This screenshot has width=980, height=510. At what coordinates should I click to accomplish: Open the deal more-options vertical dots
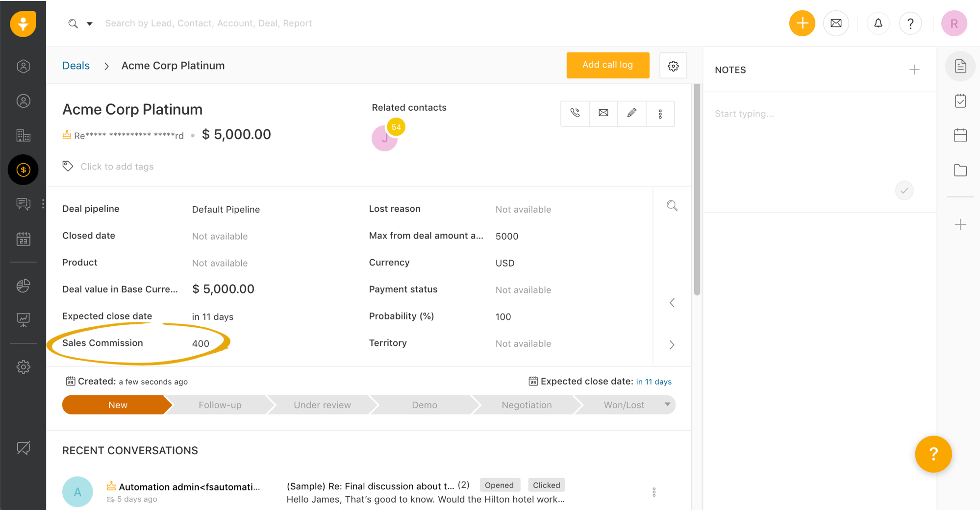tap(660, 113)
